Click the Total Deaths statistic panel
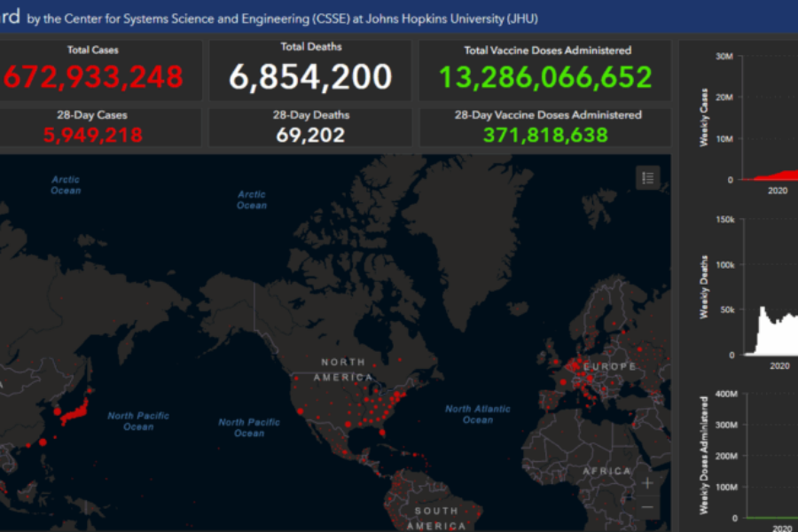The height and width of the screenshot is (532, 798). pos(310,70)
